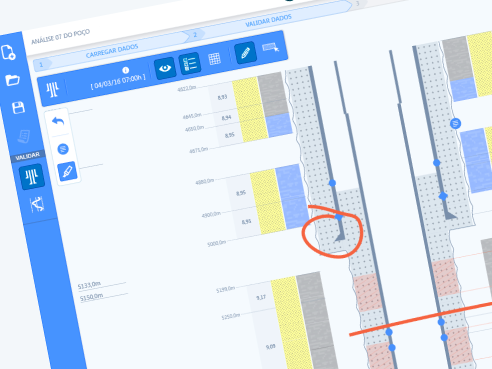
Task: Toggle visibility with the eye icon
Action: pos(165,68)
